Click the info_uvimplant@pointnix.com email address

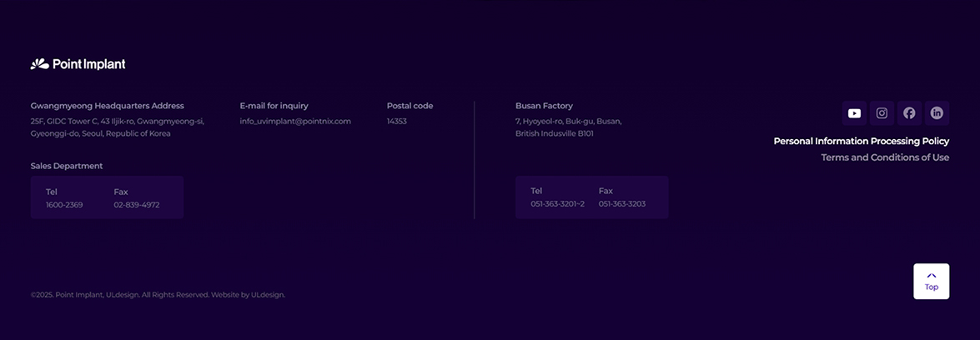(x=295, y=121)
